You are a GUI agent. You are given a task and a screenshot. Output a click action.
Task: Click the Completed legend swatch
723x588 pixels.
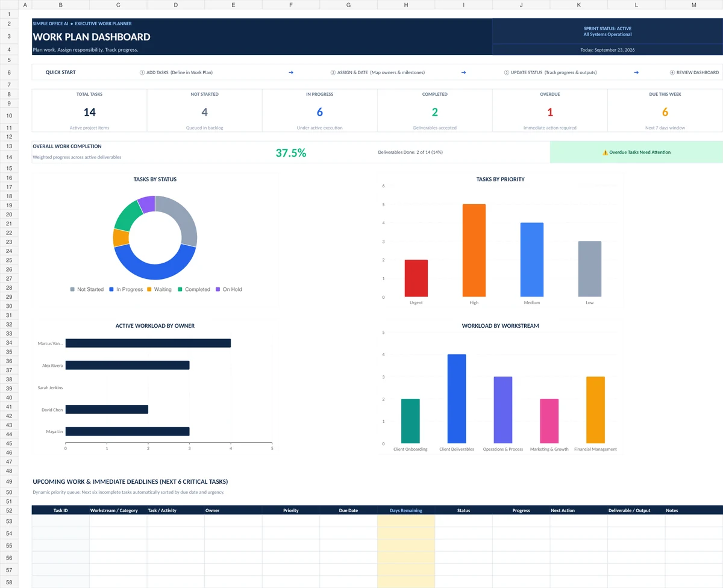(180, 289)
